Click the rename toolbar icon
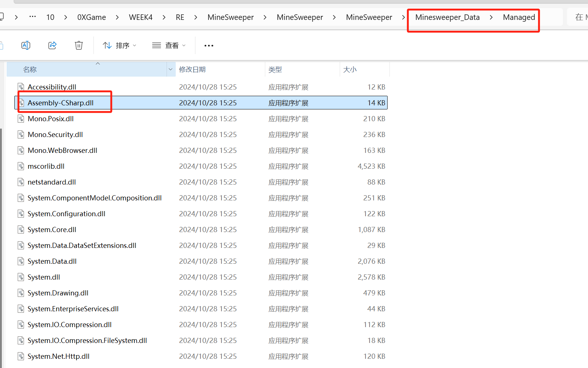 26,45
